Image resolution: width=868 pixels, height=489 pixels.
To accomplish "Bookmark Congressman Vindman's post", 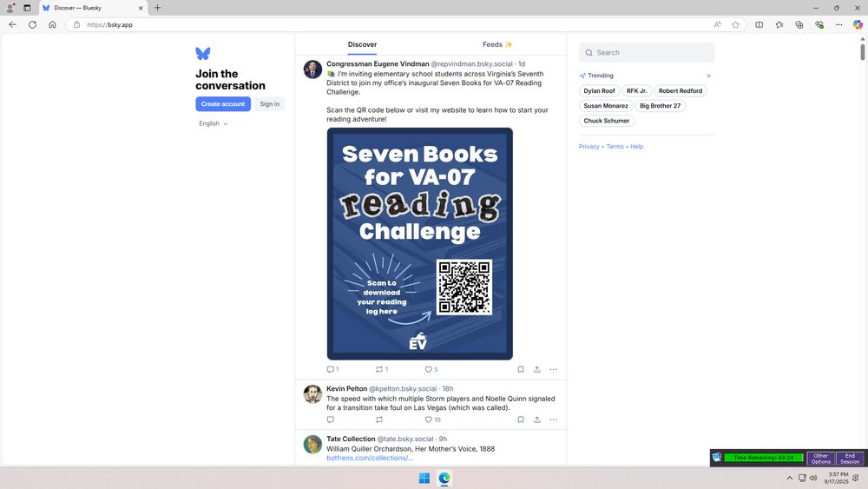I will pos(520,369).
